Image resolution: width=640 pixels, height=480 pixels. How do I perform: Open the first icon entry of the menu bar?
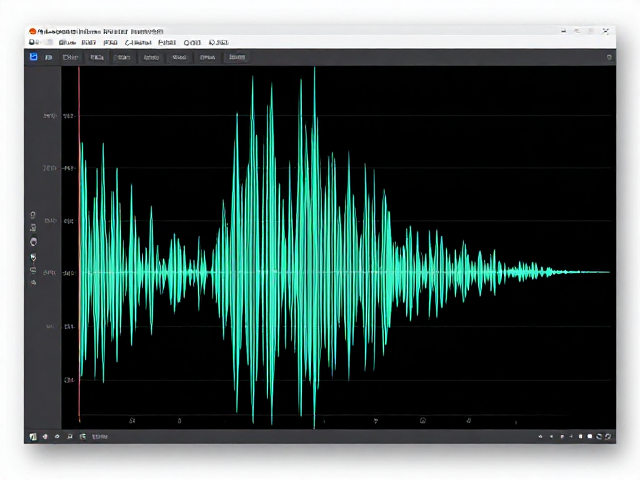coord(33,42)
